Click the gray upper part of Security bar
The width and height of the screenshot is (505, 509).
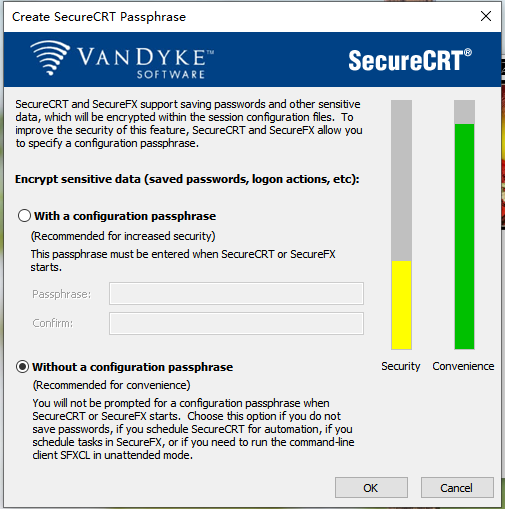[401, 180]
